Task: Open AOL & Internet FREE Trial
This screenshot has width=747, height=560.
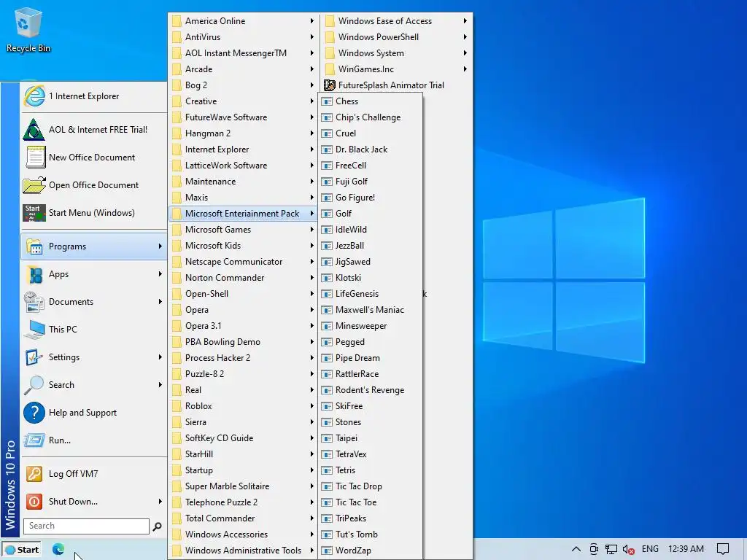Action: [93, 130]
